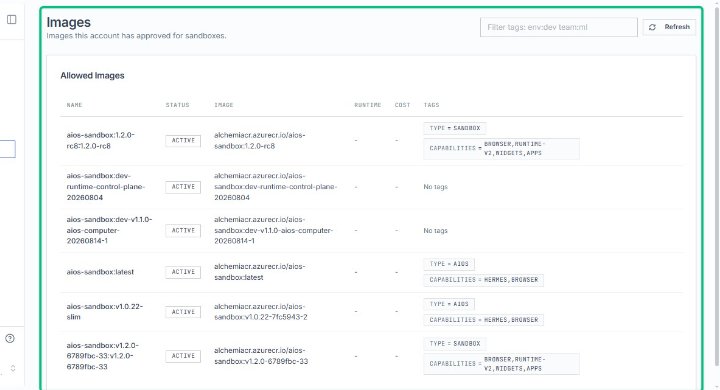The width and height of the screenshot is (720, 390).
Task: Click No tags in dev-v1.1.0-aios-computer row
Action: pyautogui.click(x=435, y=230)
